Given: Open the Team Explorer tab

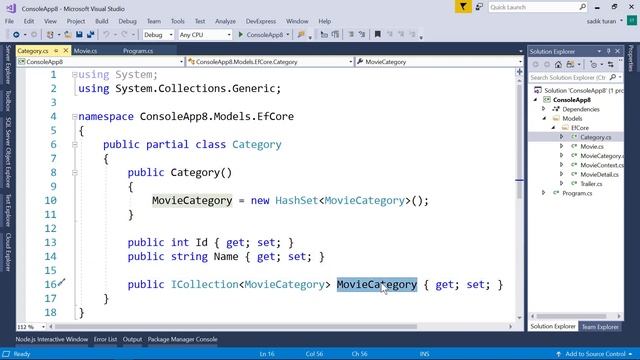Looking at the screenshot, I should coord(600,327).
